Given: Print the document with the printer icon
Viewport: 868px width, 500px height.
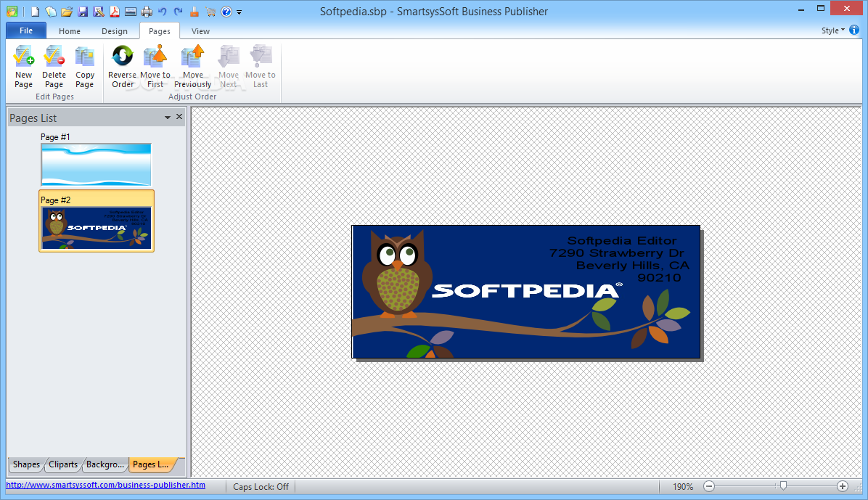Looking at the screenshot, I should click(147, 11).
